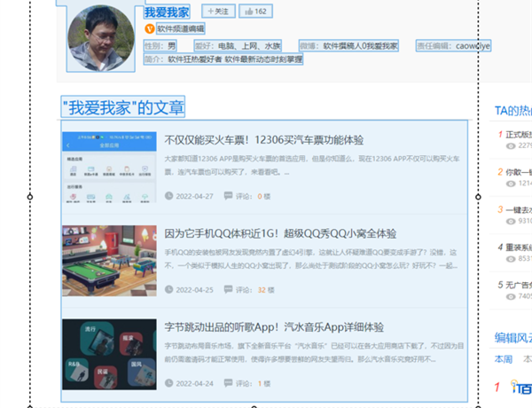Open hot article ranked 1 正式版
The width and height of the screenshot is (532, 408).
tap(519, 135)
